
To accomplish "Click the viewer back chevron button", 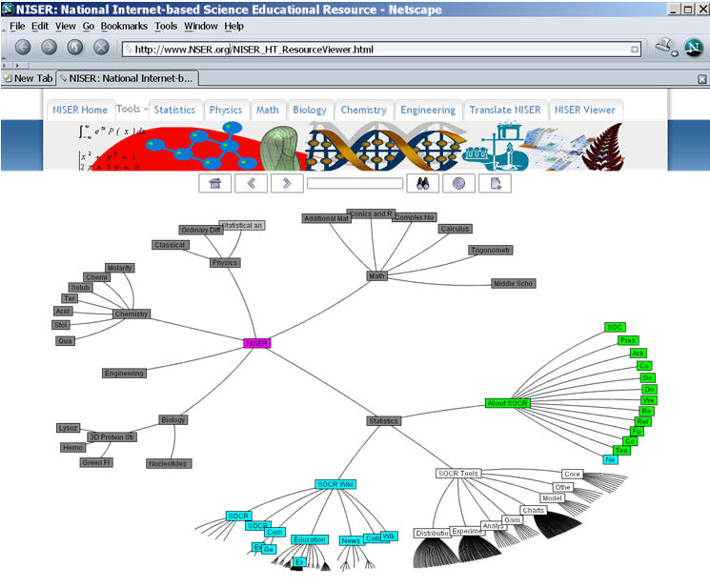I will click(251, 183).
